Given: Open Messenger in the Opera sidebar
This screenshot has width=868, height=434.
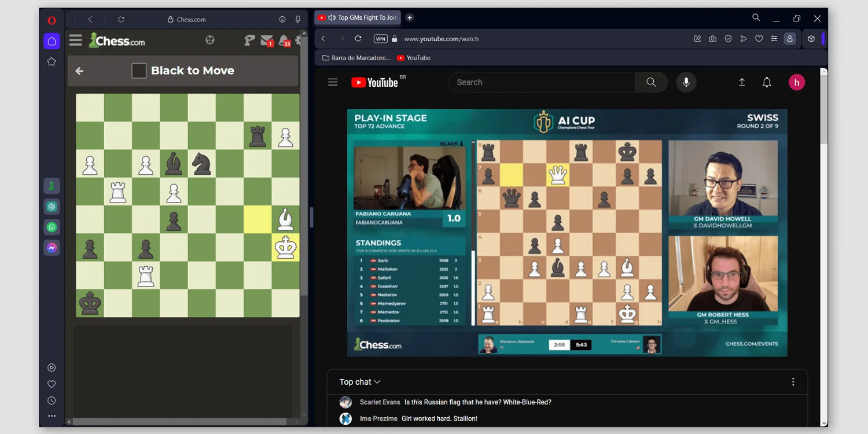Looking at the screenshot, I should 52,248.
